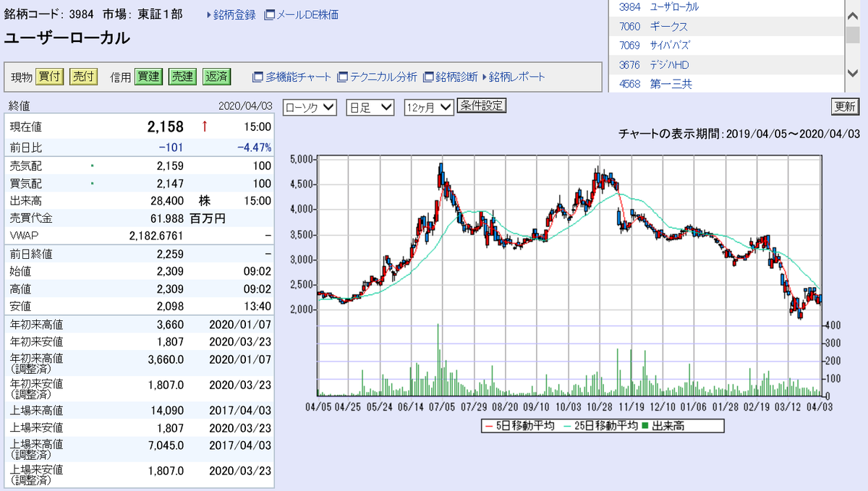Click the 上場来高値 value 14,090

point(168,410)
